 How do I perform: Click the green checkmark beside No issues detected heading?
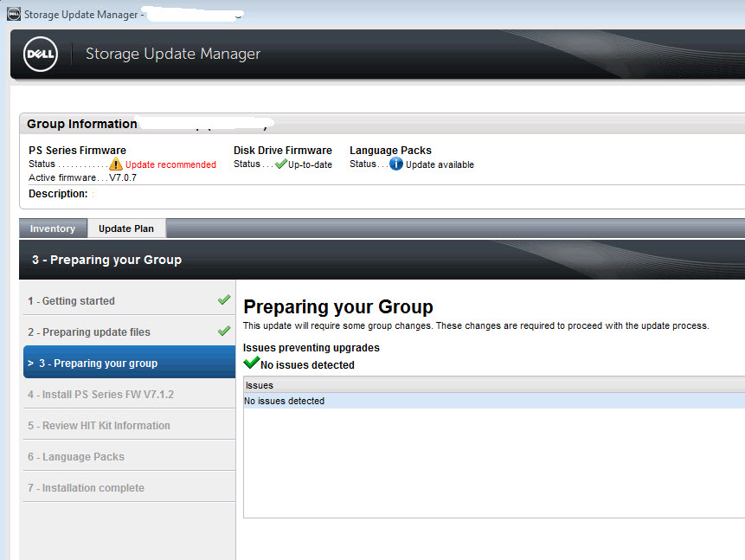pyautogui.click(x=251, y=363)
